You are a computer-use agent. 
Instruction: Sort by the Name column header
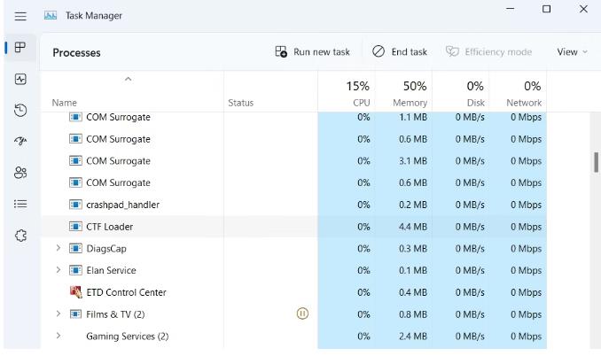click(x=65, y=103)
